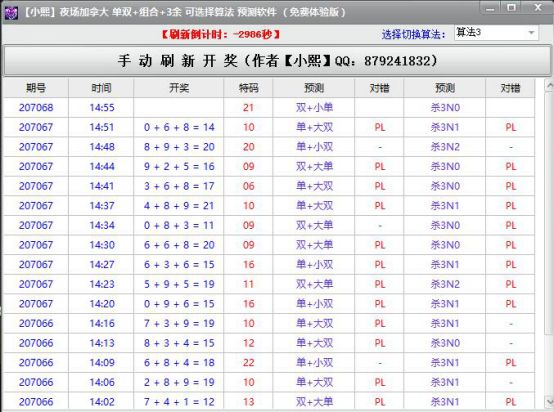Click the 开奖 column header
The height and width of the screenshot is (412, 554).
point(179,88)
